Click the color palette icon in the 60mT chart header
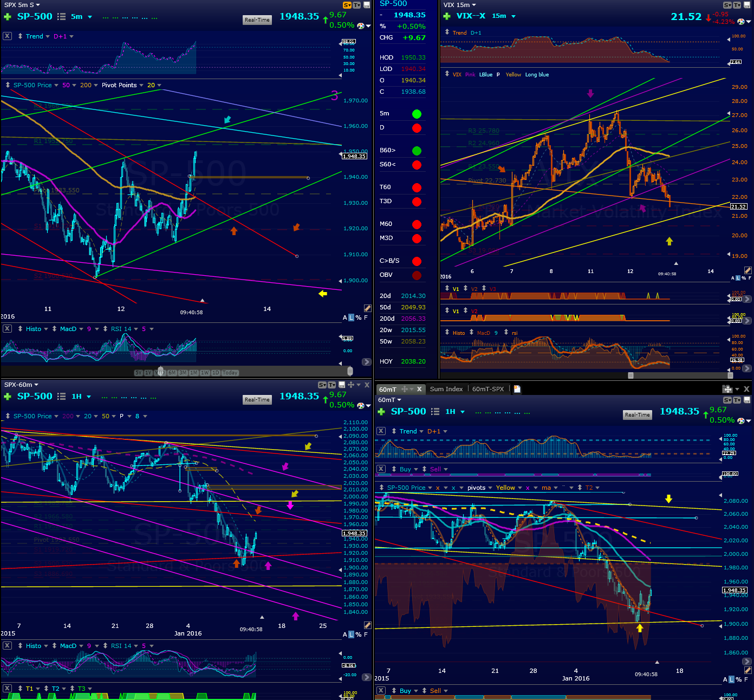 pos(741,420)
